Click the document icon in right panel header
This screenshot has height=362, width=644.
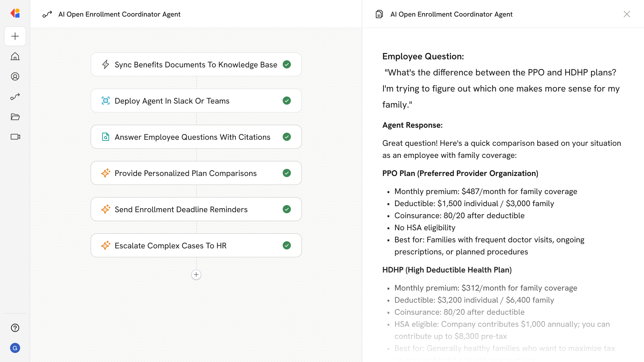pos(379,14)
